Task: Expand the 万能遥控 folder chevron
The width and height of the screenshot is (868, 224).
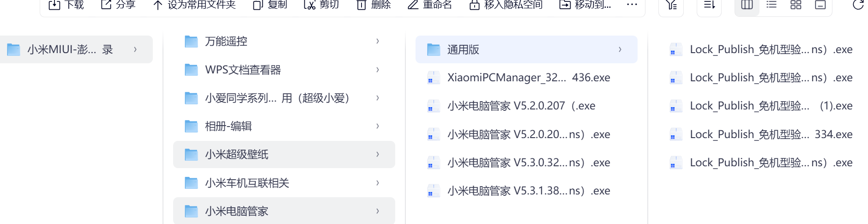Action: (x=378, y=41)
